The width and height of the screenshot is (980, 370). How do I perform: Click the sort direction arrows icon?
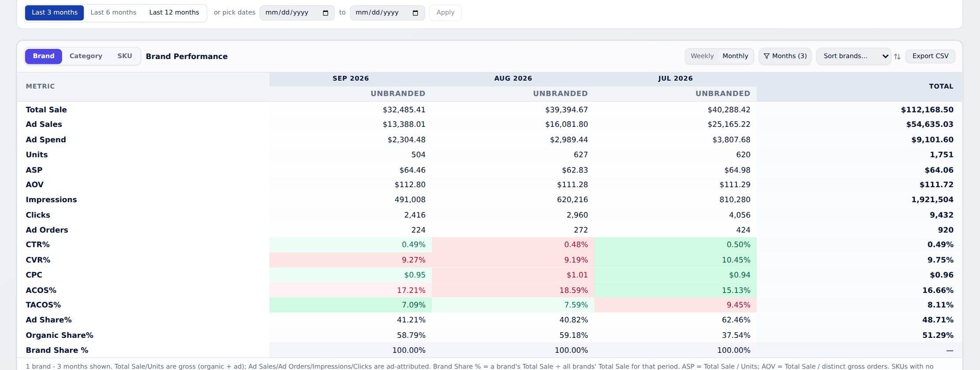897,56
